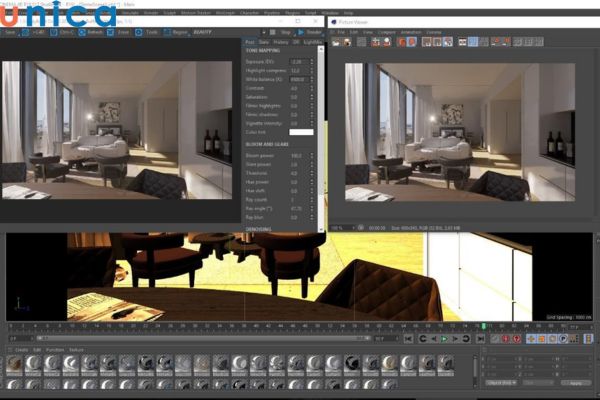This screenshot has height=400, width=600.
Task: Open the Create menu in material manager
Action: [x=22, y=350]
